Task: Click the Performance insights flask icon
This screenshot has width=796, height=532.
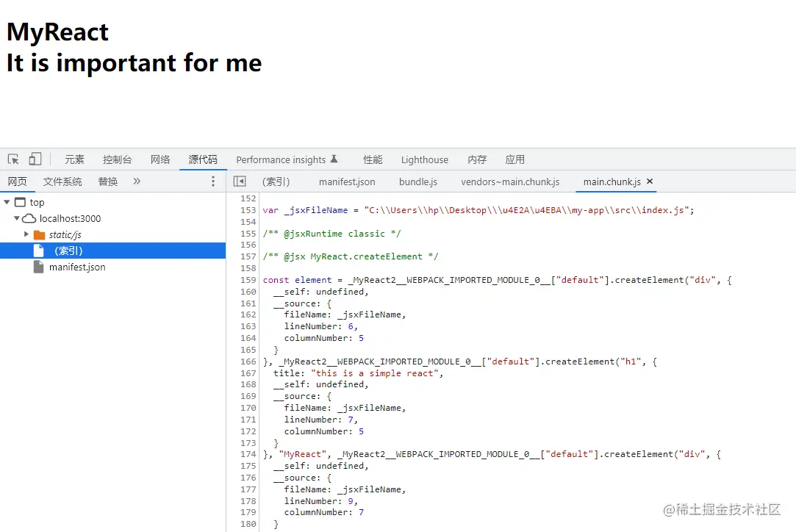Action: coord(334,159)
